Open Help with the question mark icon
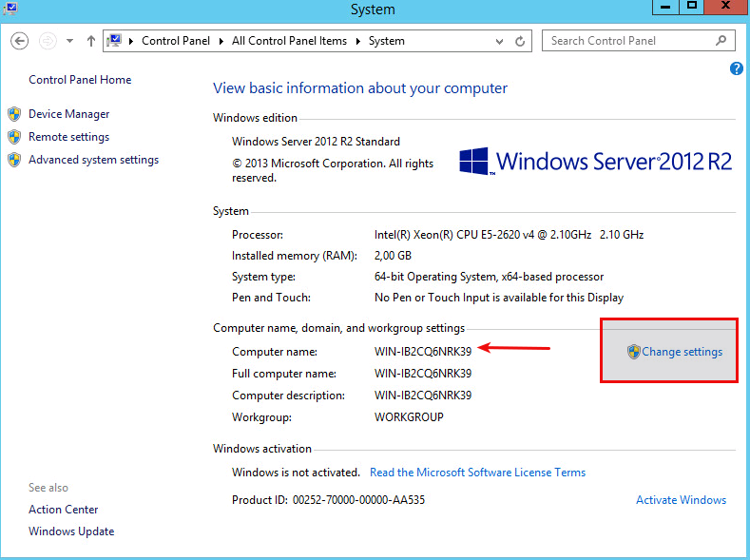Viewport: 750px width, 560px height. pyautogui.click(x=736, y=68)
